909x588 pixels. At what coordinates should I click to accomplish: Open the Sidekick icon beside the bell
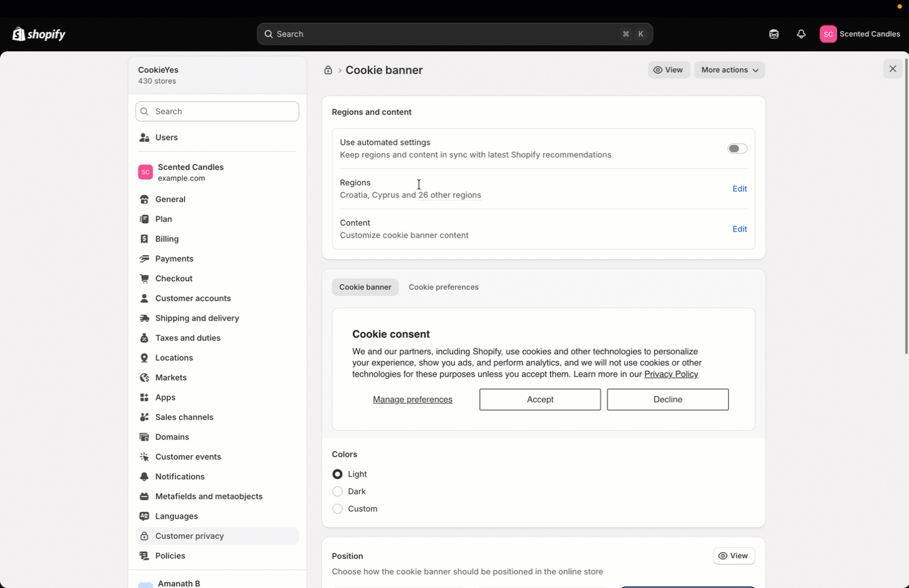(774, 34)
